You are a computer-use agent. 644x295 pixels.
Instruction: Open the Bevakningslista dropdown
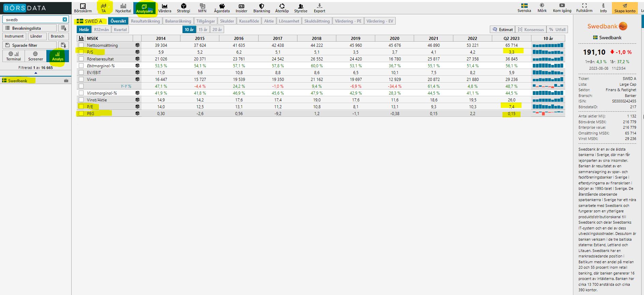point(30,28)
